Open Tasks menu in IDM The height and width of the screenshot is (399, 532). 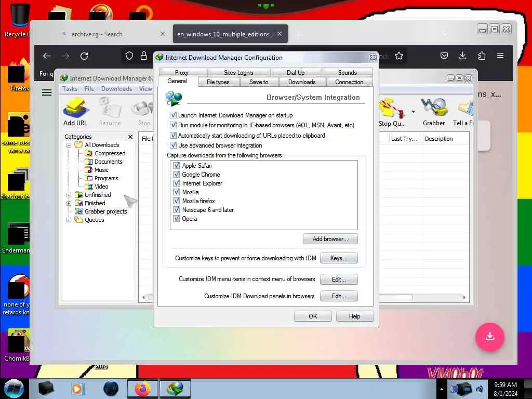(70, 89)
